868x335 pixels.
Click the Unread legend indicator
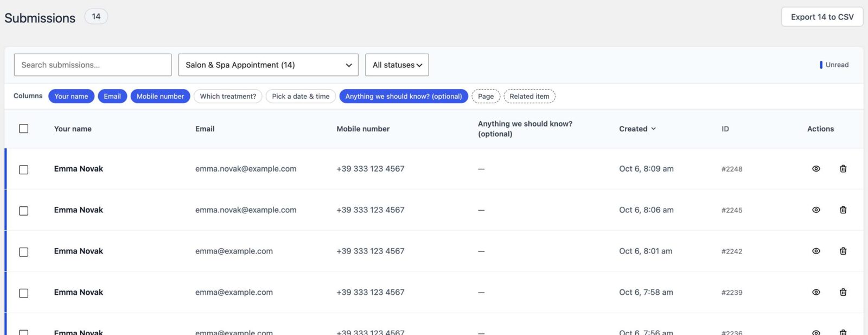tap(834, 65)
